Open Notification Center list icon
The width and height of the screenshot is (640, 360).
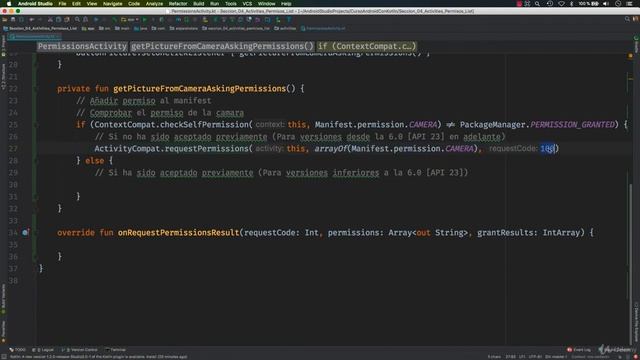point(629,4)
